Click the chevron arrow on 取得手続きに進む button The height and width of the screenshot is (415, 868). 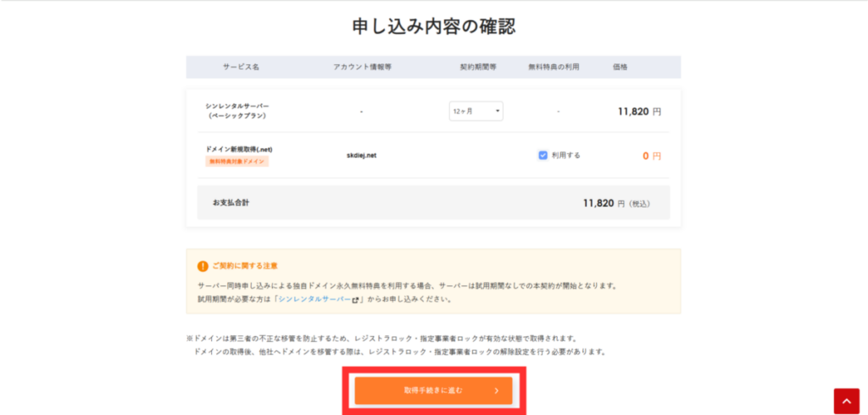497,390
